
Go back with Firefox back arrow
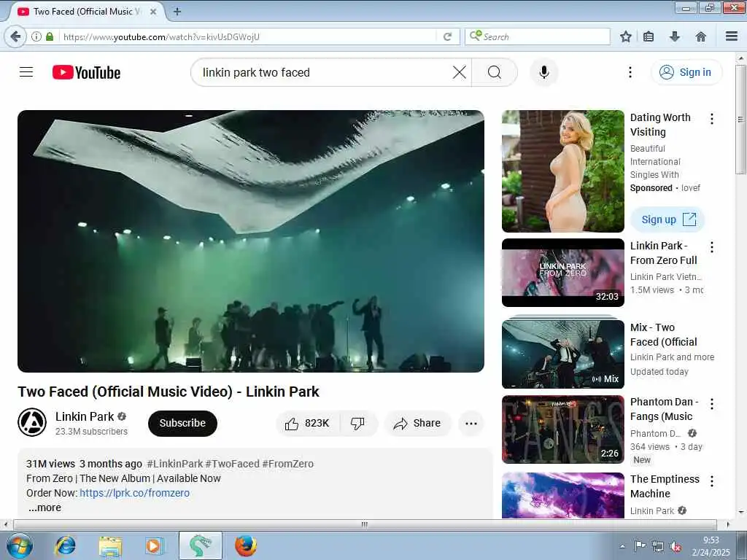pyautogui.click(x=16, y=36)
